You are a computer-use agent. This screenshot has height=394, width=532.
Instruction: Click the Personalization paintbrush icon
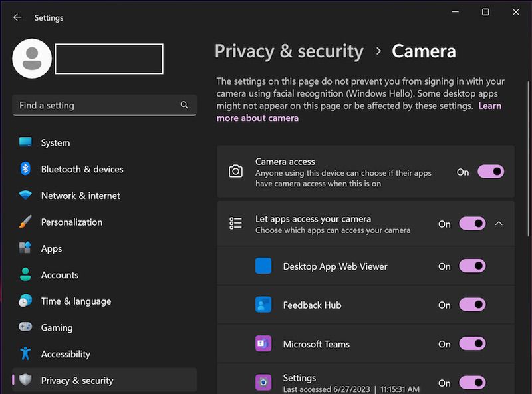coord(25,222)
